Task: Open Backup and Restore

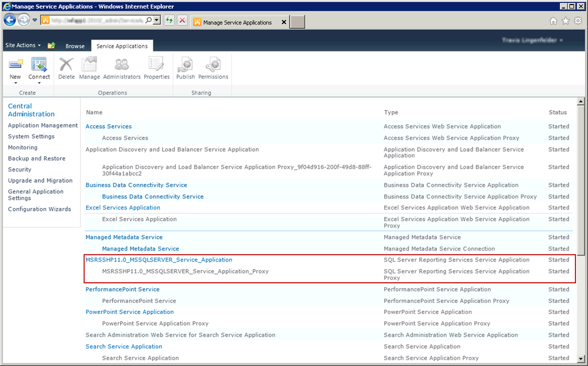Action: (37, 159)
